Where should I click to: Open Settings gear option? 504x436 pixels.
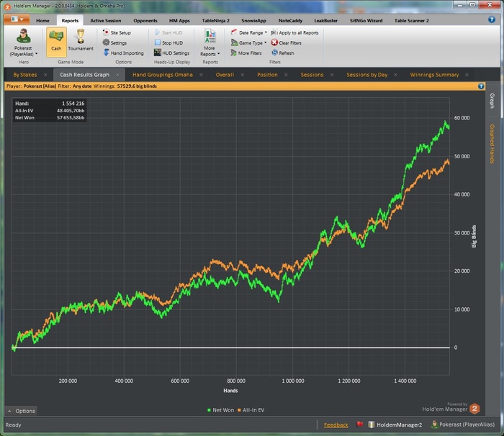[x=114, y=42]
